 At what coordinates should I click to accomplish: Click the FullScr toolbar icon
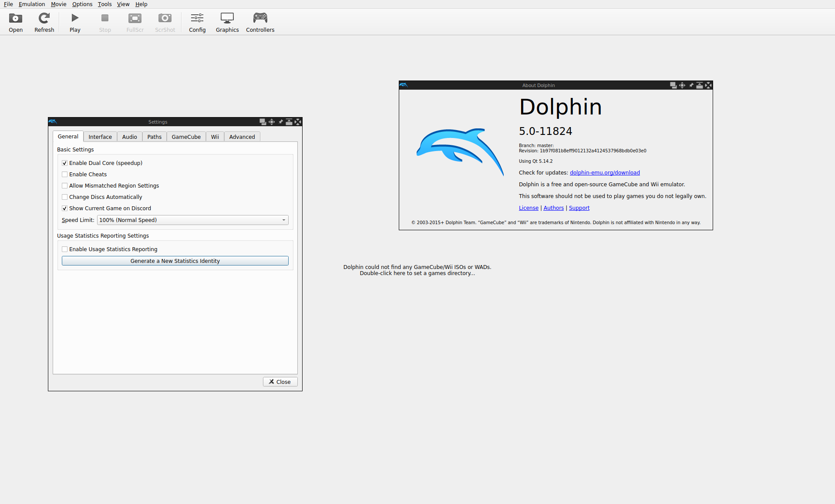click(135, 22)
